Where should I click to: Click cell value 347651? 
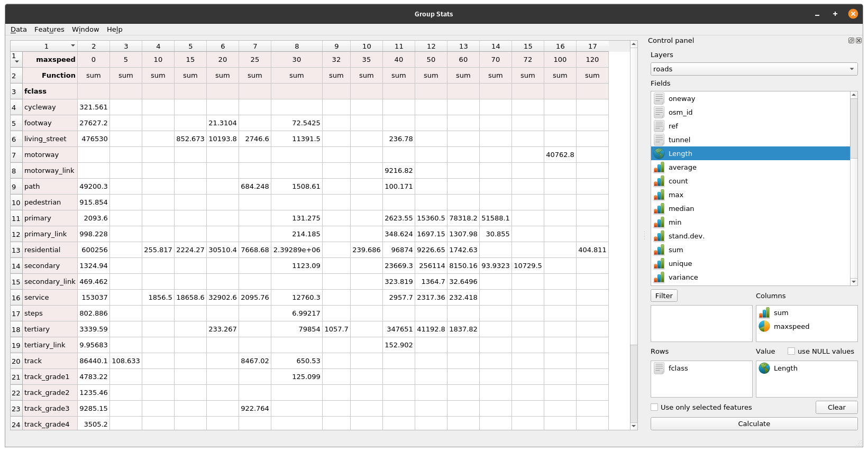399,329
